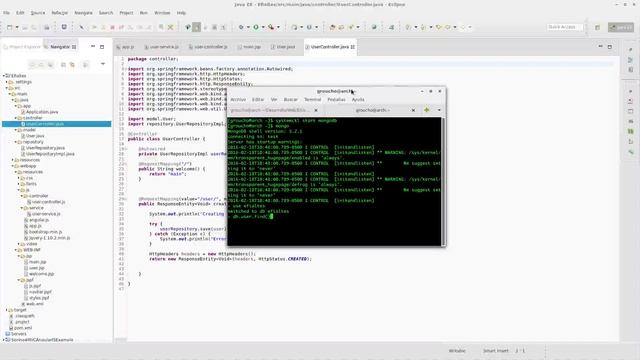Viewport: 640px width, 360px height.
Task: Click the New file toolbar icon
Action: click(9, 27)
